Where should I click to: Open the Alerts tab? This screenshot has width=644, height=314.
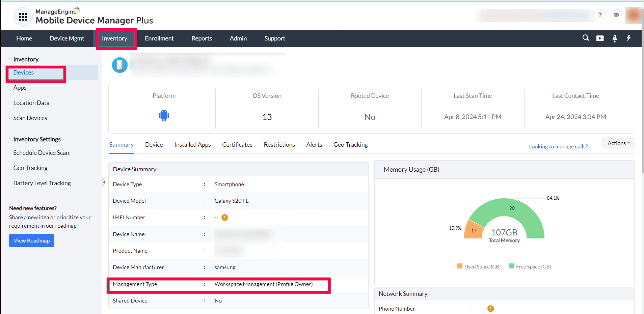(314, 145)
